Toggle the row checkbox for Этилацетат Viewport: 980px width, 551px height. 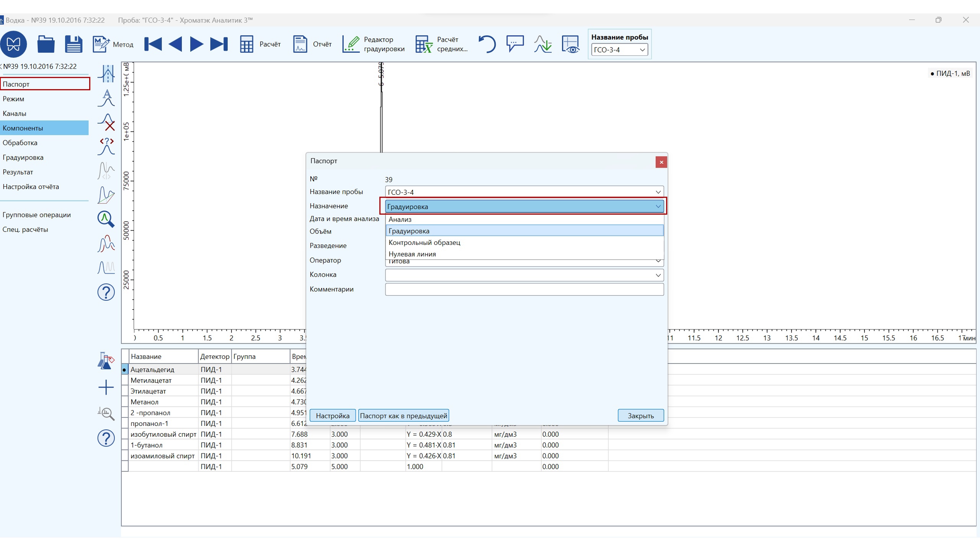coord(125,391)
